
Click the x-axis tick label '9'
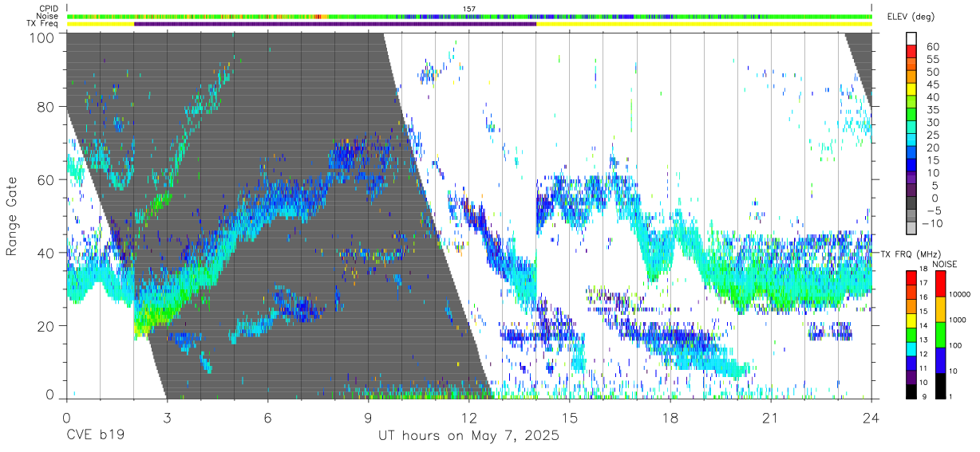pos(368,418)
